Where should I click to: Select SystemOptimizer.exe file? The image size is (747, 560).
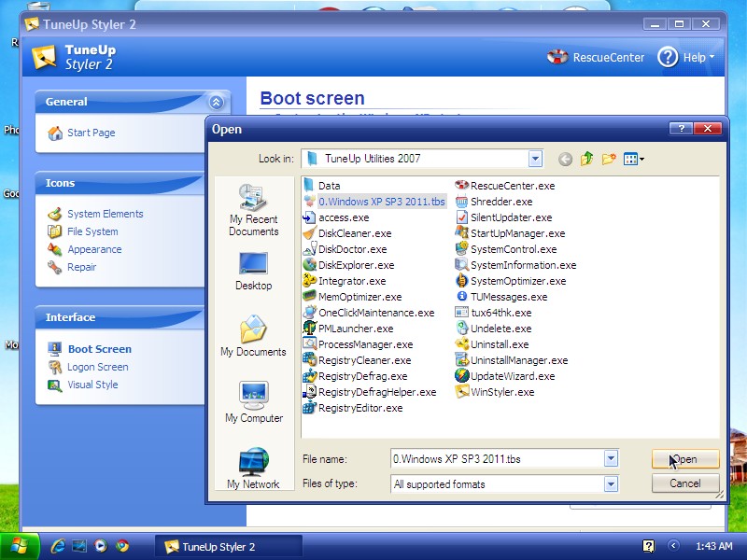511,281
